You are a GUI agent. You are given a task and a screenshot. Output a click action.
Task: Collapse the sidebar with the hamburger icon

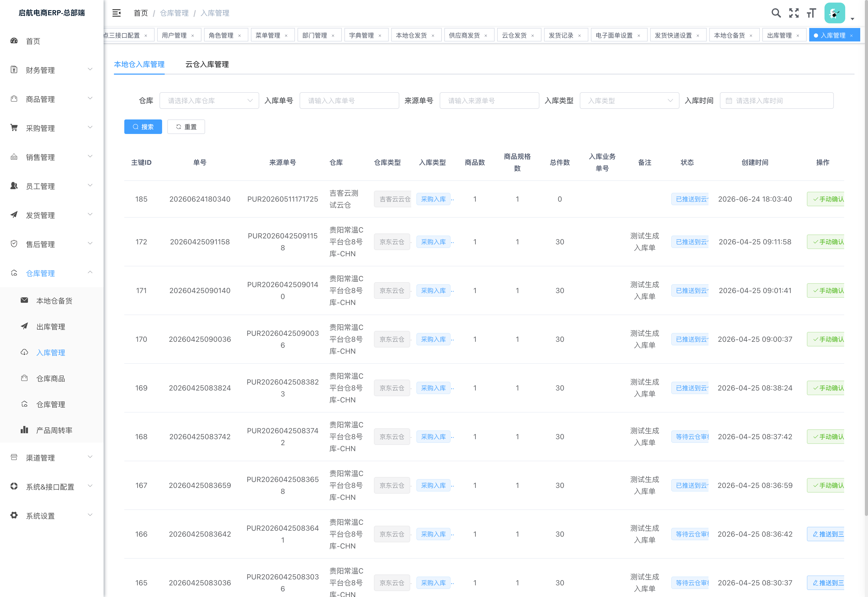pos(116,13)
